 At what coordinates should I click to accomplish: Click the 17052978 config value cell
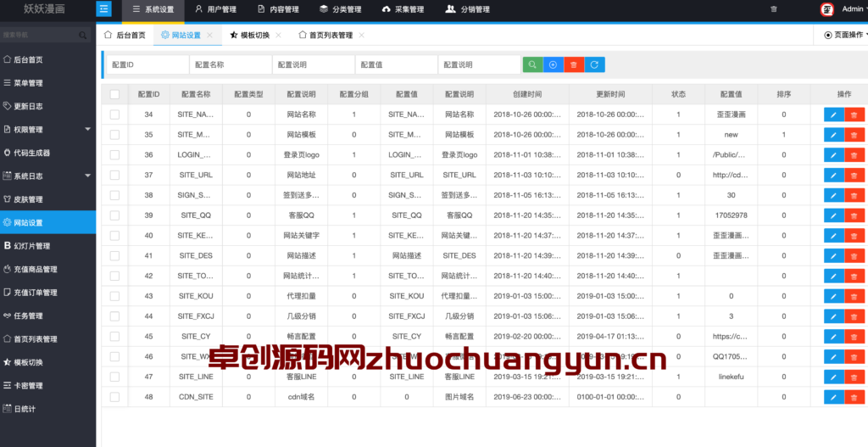click(731, 215)
